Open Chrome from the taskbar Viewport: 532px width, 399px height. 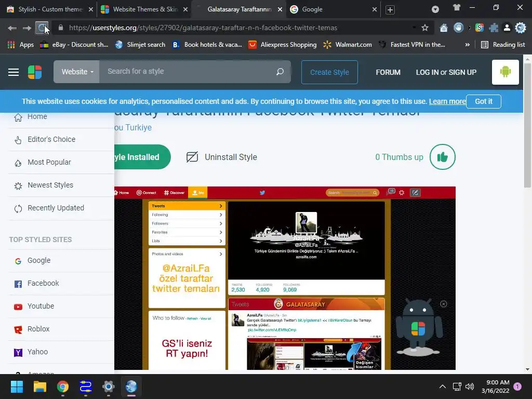[x=63, y=387]
